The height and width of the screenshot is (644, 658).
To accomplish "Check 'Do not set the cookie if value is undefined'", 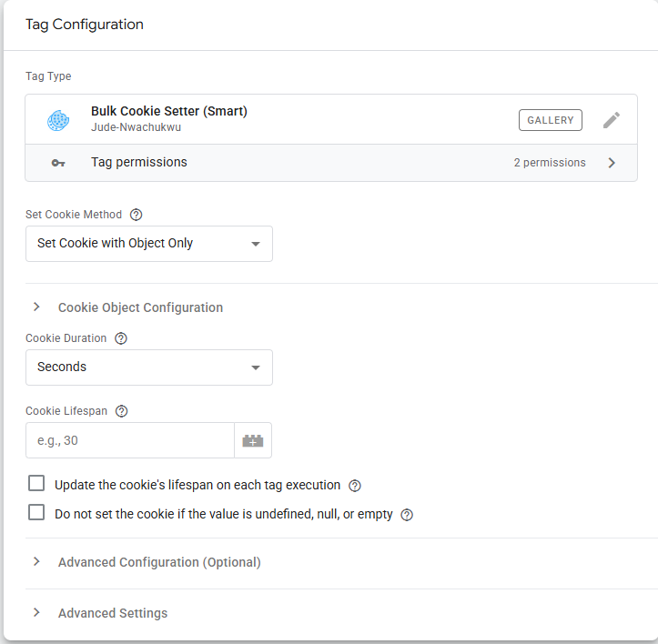I will tap(36, 513).
